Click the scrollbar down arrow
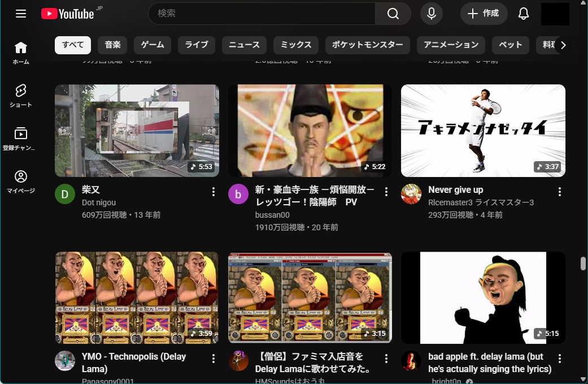 pos(583,379)
